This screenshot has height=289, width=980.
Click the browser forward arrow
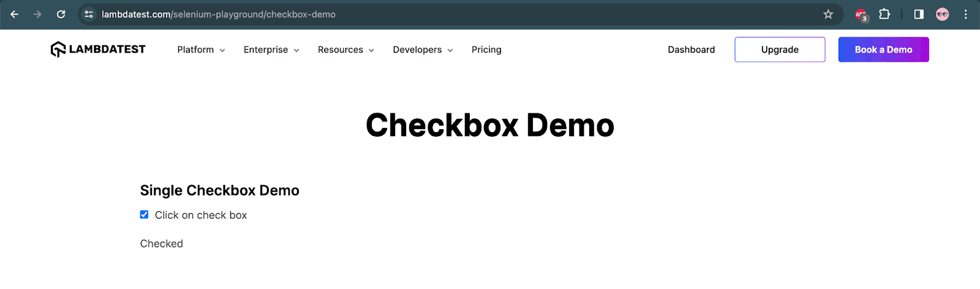tap(37, 14)
